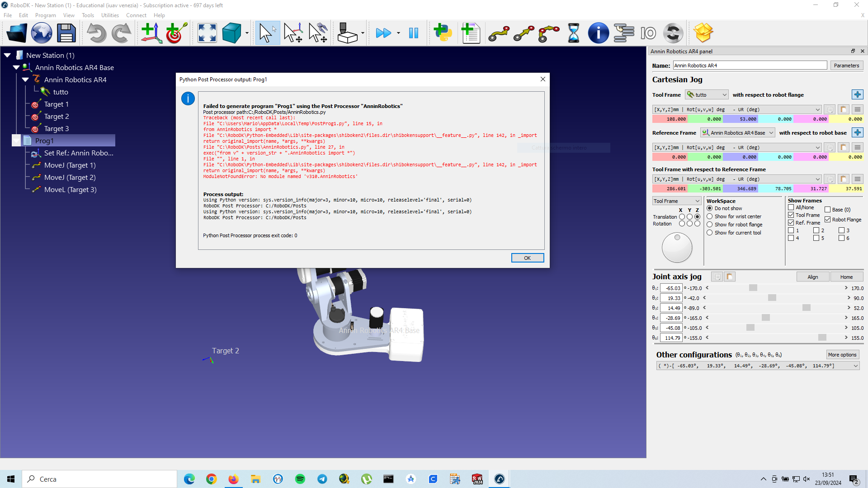This screenshot has height=488, width=868.
Task: Click the theta 1 joint axis slider handle
Action: click(x=753, y=288)
